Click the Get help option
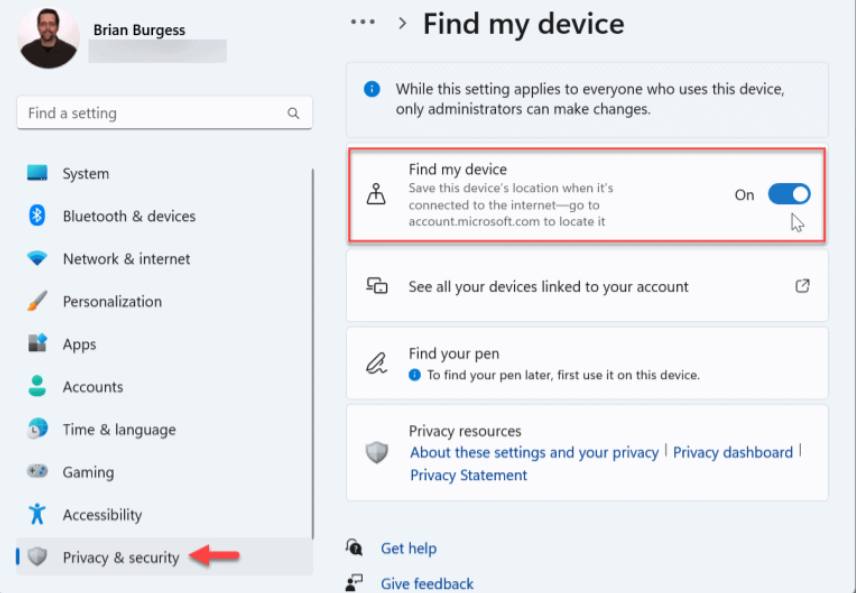Screen dimensions: 856x593 [408, 548]
